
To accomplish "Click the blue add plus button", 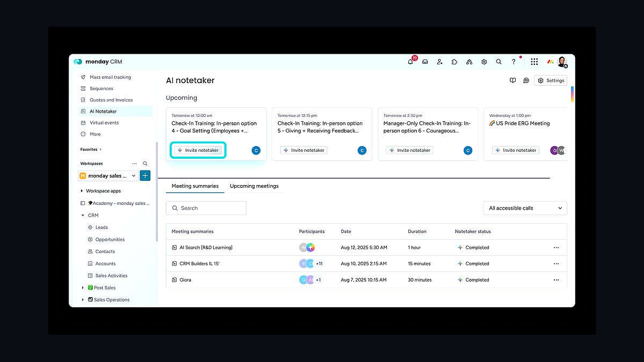I will [145, 175].
